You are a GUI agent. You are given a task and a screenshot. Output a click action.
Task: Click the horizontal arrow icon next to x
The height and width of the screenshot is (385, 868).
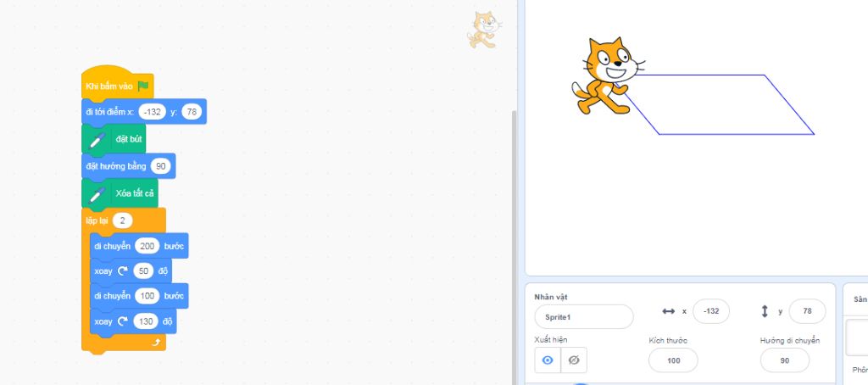tap(668, 311)
